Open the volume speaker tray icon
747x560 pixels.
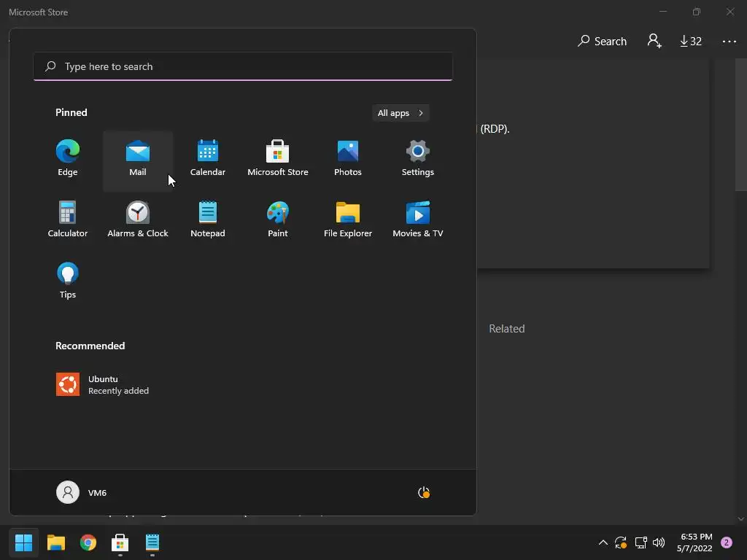659,542
